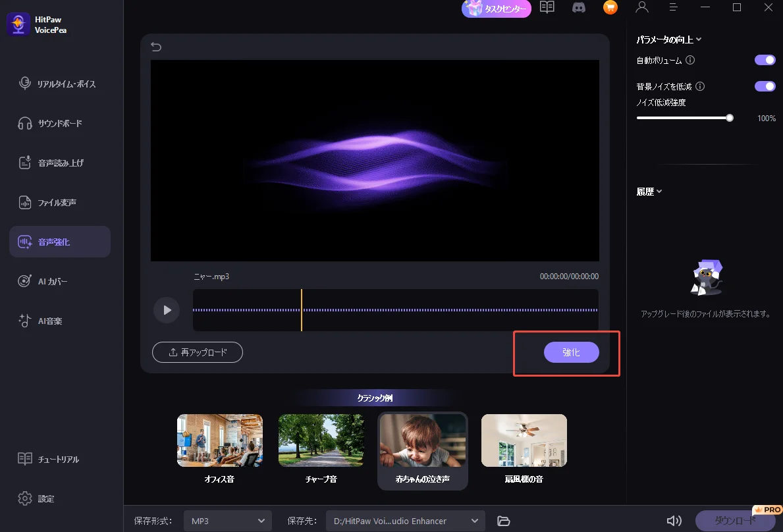Image resolution: width=783 pixels, height=532 pixels.
Task: Open the 保存形式 MP3 dropdown
Action: [227, 521]
